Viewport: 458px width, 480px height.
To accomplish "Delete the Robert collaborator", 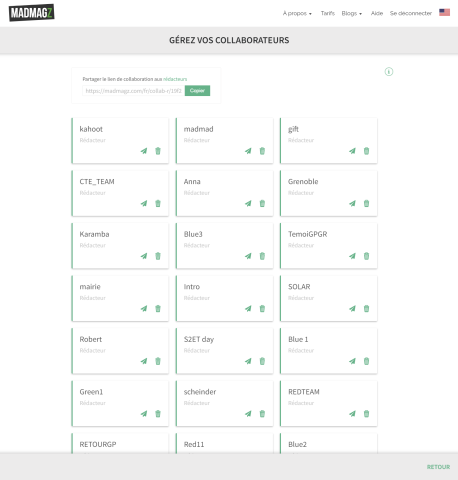I will tap(158, 361).
